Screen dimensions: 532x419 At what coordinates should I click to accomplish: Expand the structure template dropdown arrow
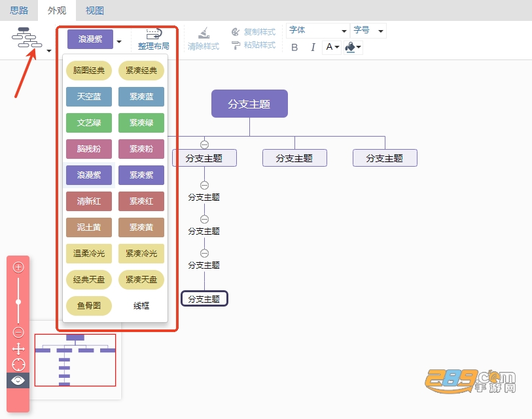click(49, 51)
